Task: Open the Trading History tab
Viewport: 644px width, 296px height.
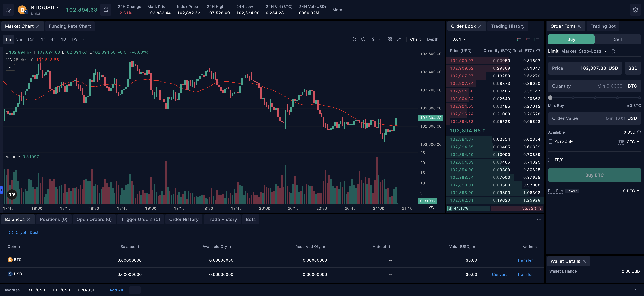Action: click(508, 26)
